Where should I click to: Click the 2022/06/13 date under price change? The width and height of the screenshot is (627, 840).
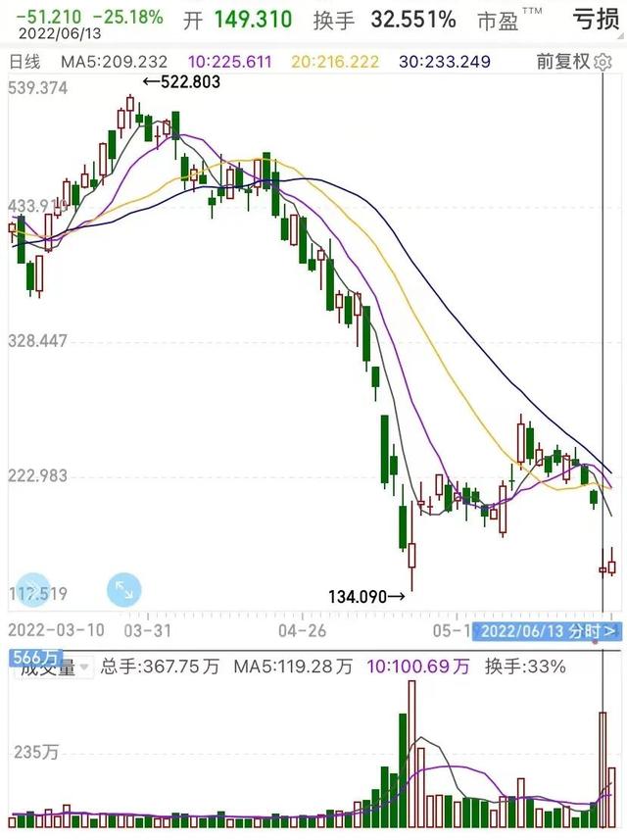(60, 34)
